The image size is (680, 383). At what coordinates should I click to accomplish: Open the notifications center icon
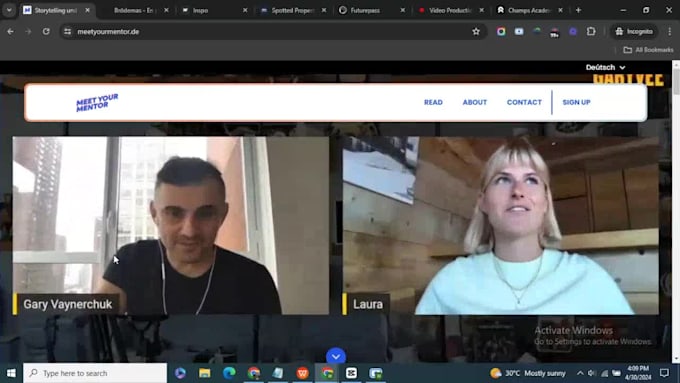click(664, 373)
